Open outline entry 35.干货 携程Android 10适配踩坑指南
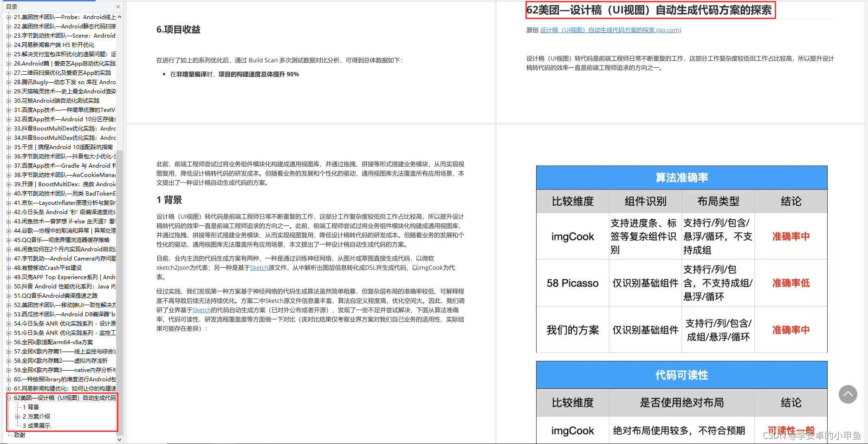 tap(63, 147)
